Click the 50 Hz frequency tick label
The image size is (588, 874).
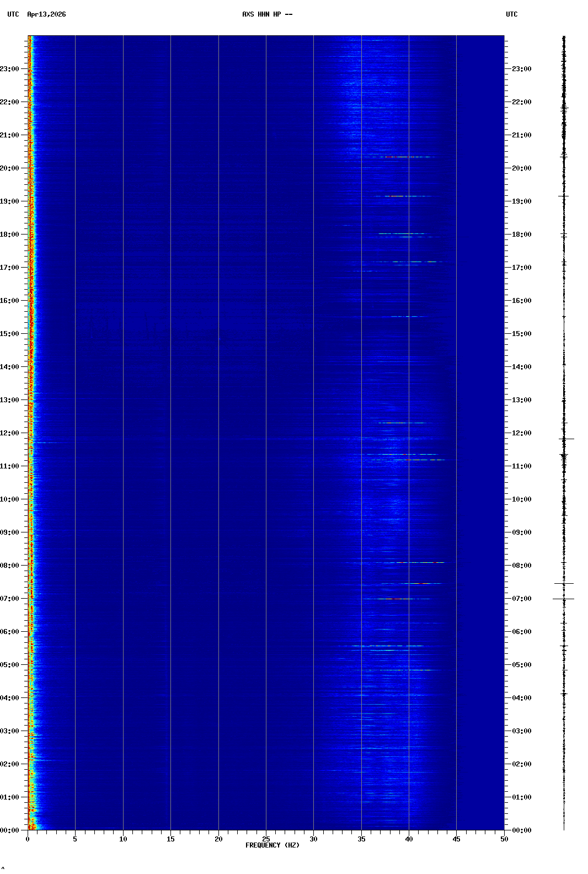504,839
